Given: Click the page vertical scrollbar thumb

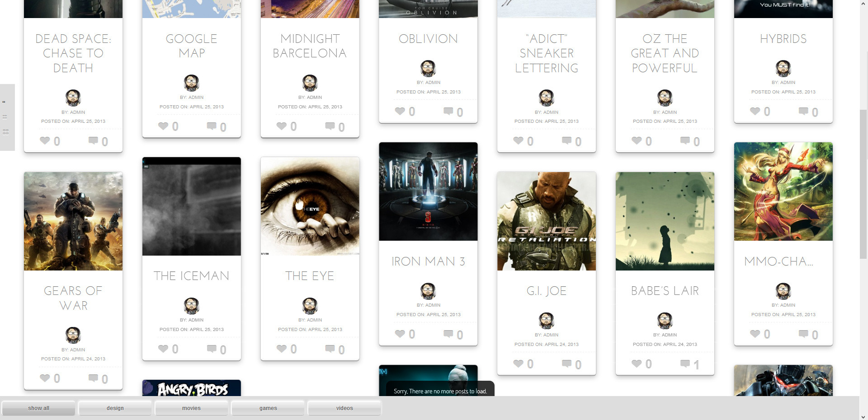Looking at the screenshot, I should tap(863, 184).
